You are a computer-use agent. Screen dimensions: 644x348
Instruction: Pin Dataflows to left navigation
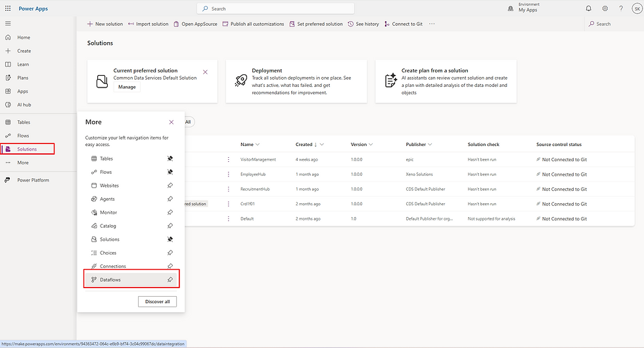pos(170,280)
